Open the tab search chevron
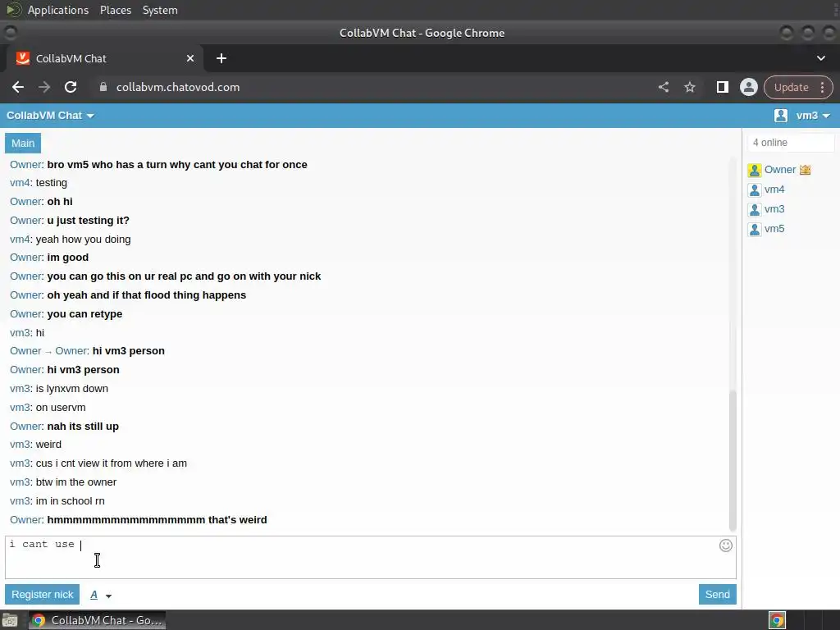Image resolution: width=840 pixels, height=630 pixels. pos(820,58)
